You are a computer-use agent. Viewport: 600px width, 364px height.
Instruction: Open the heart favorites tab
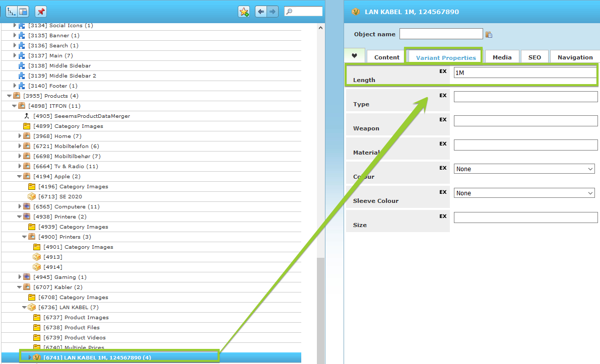click(354, 56)
